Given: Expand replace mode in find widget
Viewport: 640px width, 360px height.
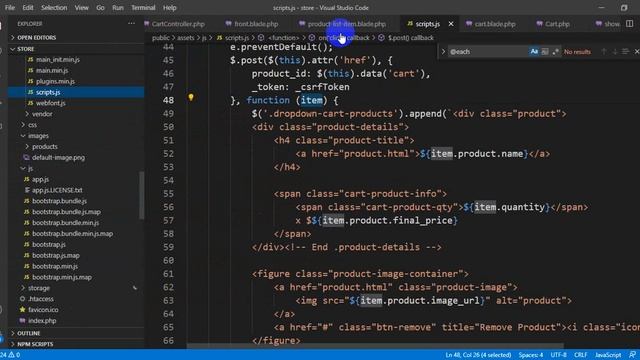Looking at the screenshot, I should click(443, 52).
